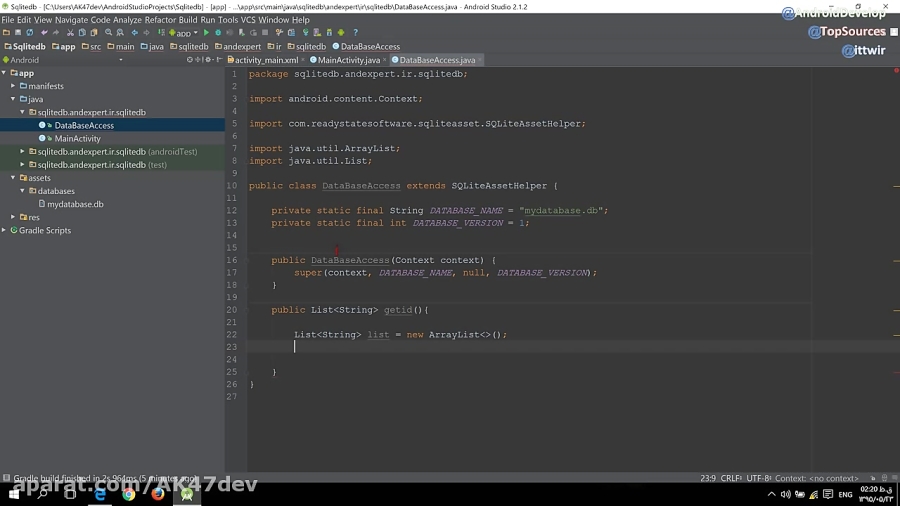
Task: Click the Cut scissors icon in toolbar
Action: coord(70,33)
